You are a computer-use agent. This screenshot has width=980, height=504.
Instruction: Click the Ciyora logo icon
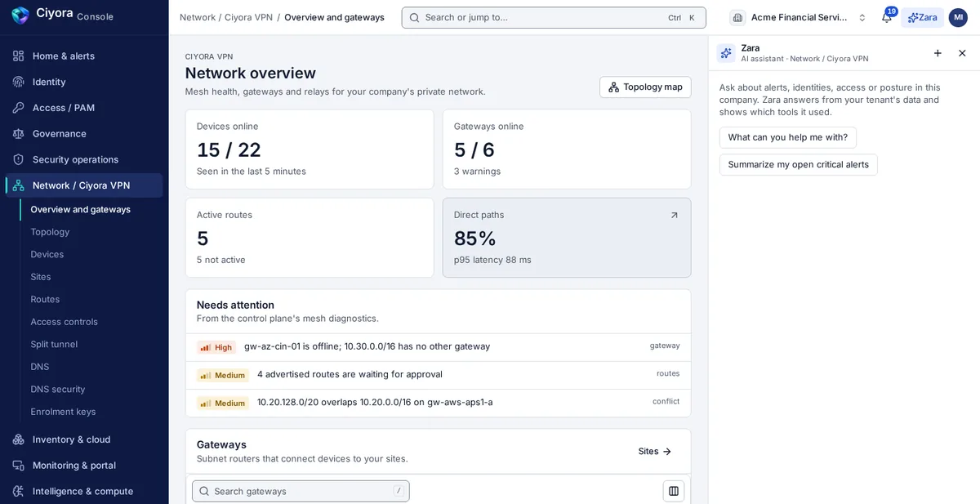[20, 16]
